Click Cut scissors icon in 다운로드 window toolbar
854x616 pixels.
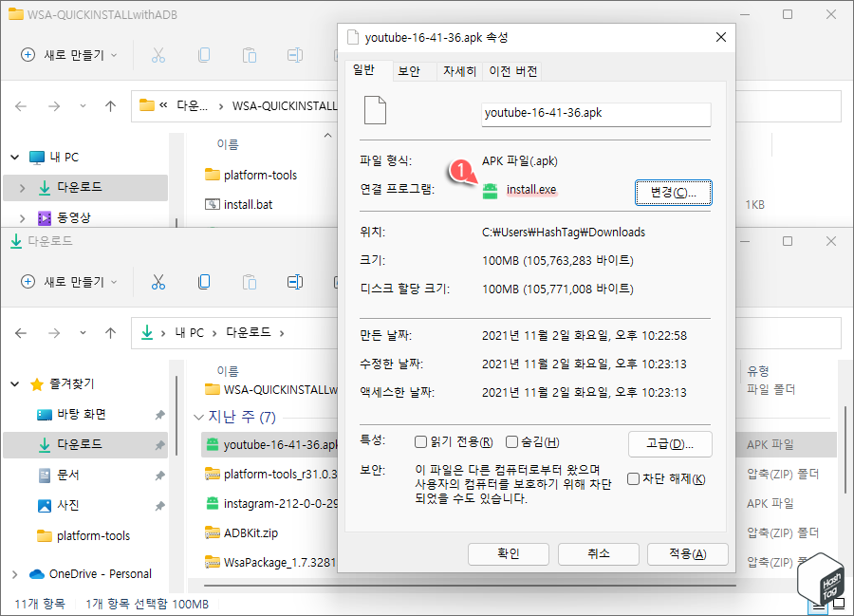click(158, 282)
